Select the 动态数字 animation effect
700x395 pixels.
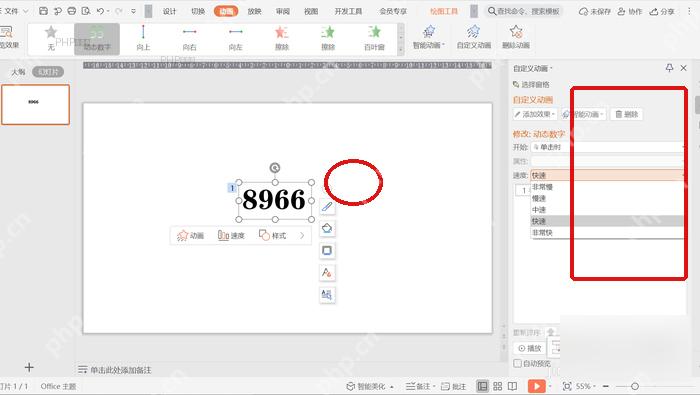pos(97,39)
